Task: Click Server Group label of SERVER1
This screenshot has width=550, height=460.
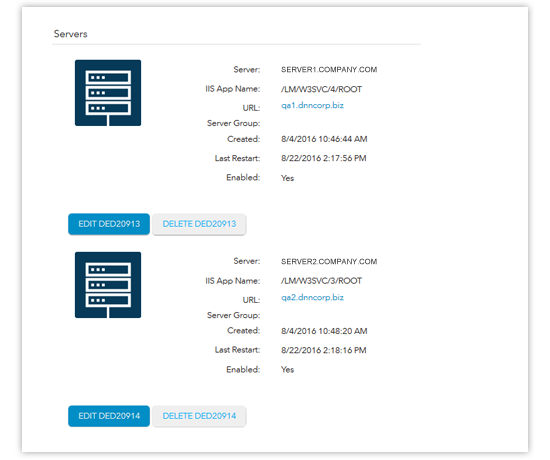Action: [234, 124]
